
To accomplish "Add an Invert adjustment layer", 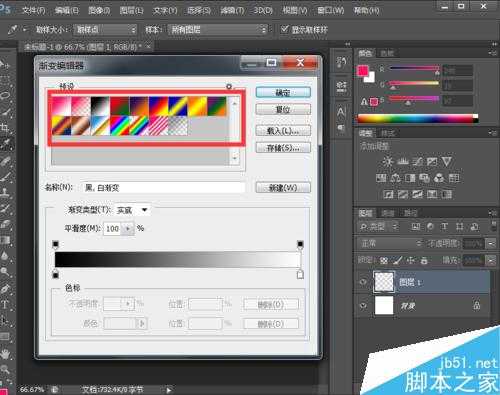I will point(388,194).
